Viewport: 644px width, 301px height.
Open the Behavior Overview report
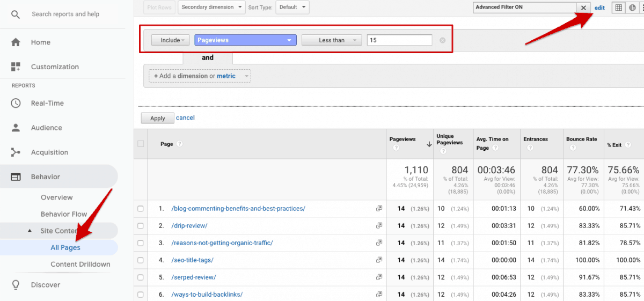point(57,197)
